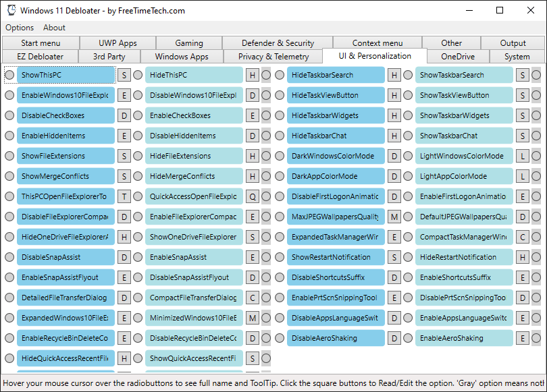Switch to the UWP Apps tab

[118, 43]
